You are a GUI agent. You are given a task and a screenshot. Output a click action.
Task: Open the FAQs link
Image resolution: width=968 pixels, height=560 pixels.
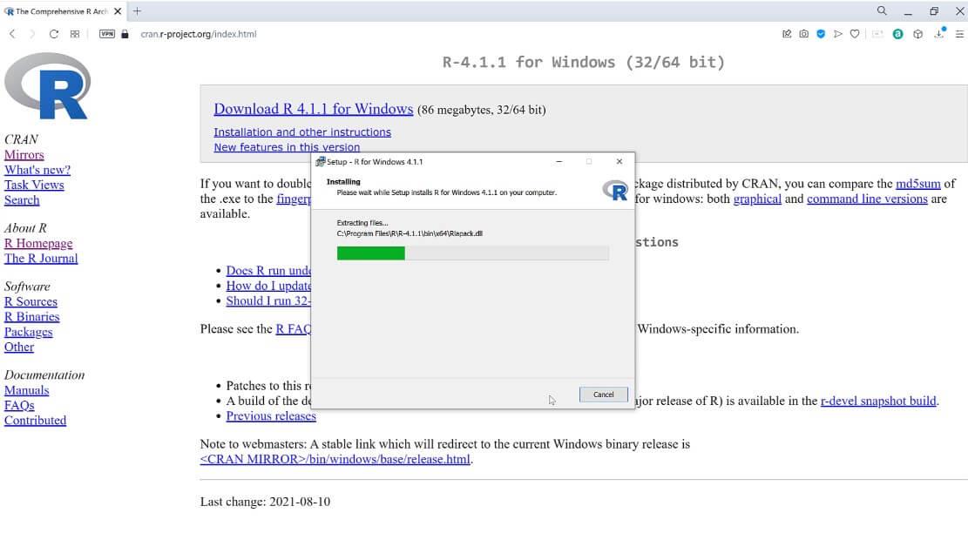pyautogui.click(x=19, y=406)
